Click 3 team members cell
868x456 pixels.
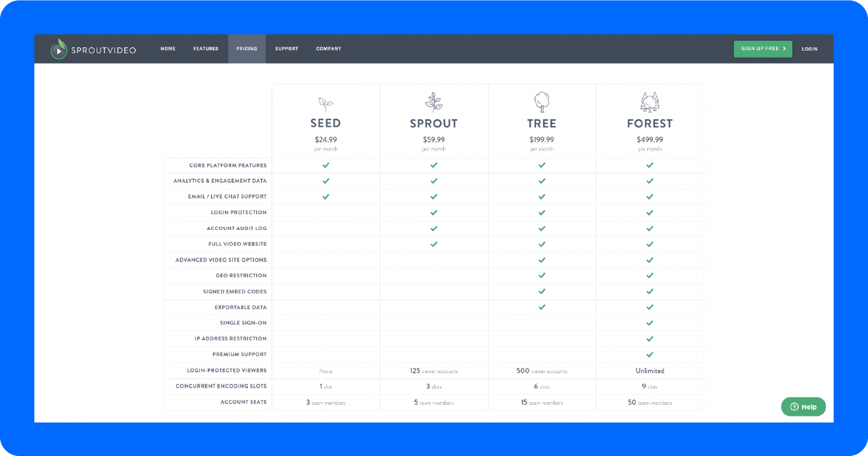(x=325, y=402)
